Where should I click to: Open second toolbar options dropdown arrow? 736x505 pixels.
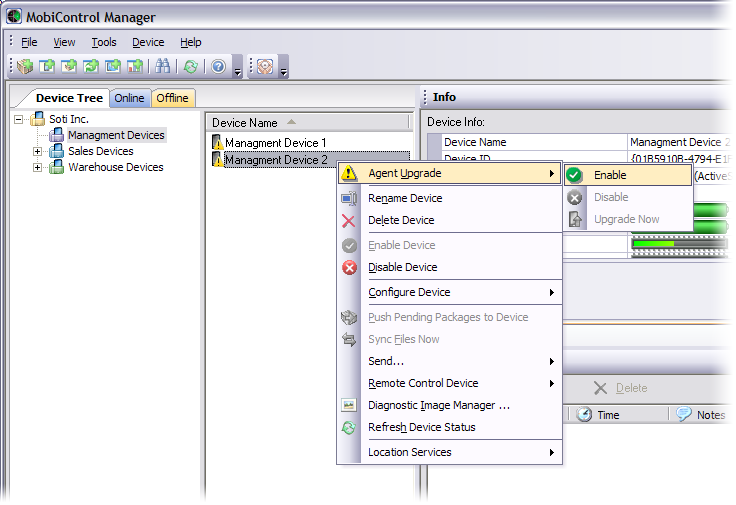coord(284,72)
